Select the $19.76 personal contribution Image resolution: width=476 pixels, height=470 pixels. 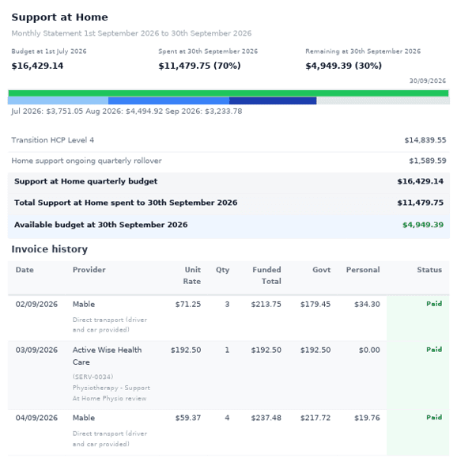click(x=367, y=418)
